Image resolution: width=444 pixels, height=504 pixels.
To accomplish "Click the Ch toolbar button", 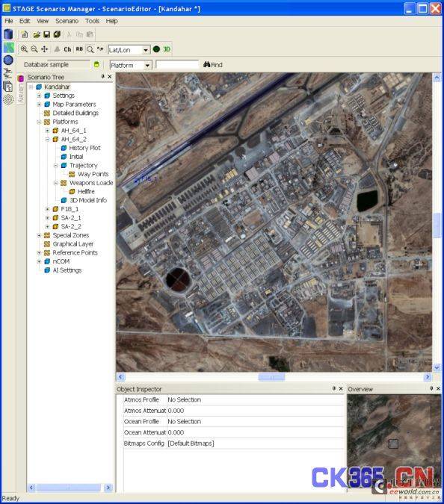I will 67,49.
